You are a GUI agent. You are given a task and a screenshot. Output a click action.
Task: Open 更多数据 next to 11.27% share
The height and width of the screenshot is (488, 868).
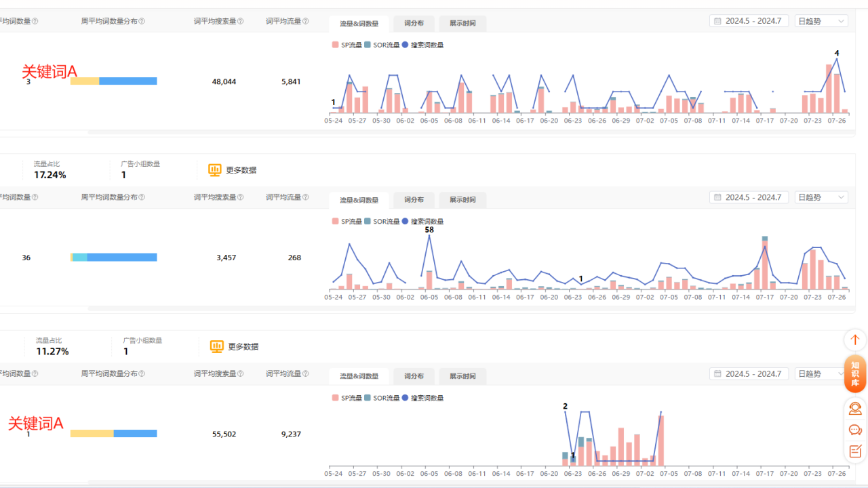[234, 346]
